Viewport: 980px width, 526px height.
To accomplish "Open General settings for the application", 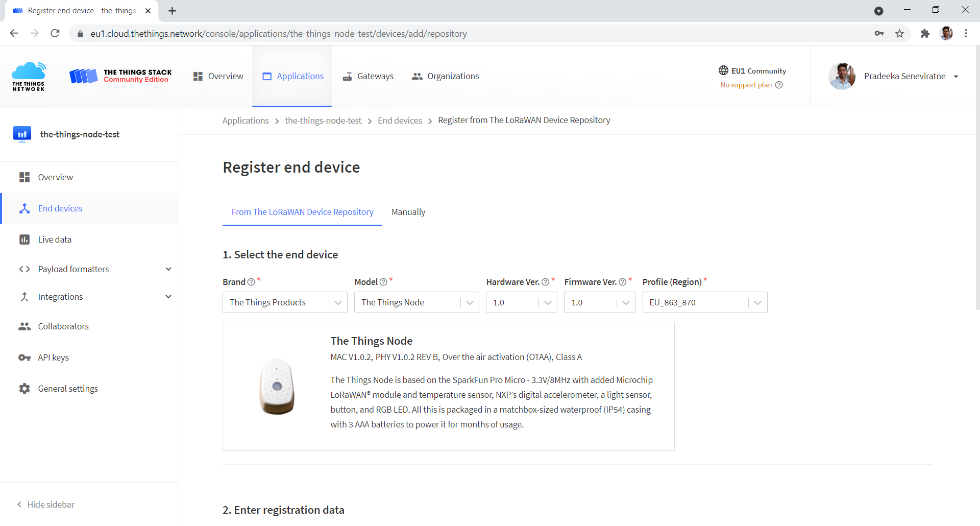I will (x=68, y=388).
